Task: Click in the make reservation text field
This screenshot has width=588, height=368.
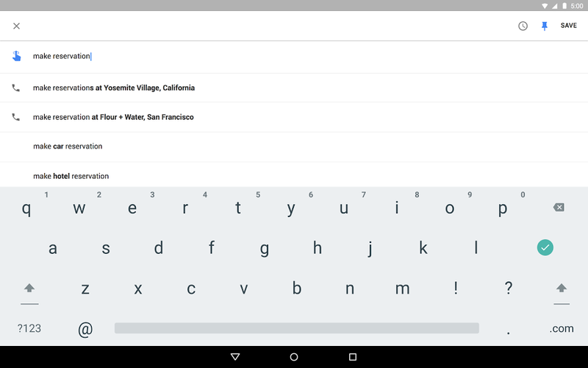Action: (294, 57)
